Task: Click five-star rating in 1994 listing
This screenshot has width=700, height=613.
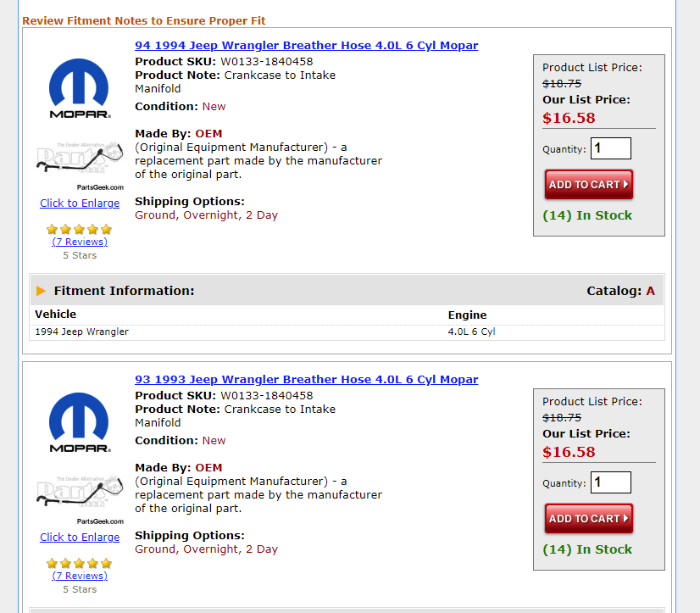Action: [80, 229]
